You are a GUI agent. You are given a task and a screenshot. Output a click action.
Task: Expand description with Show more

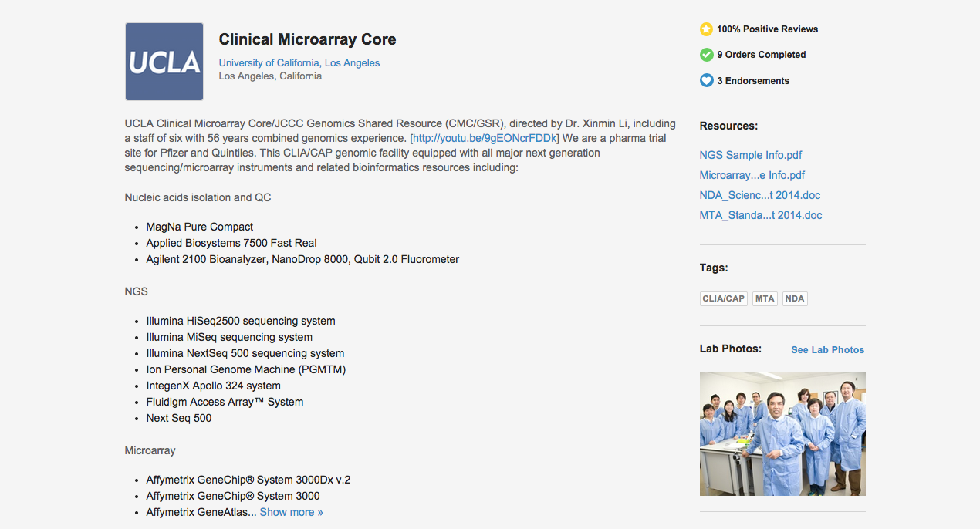tap(291, 512)
